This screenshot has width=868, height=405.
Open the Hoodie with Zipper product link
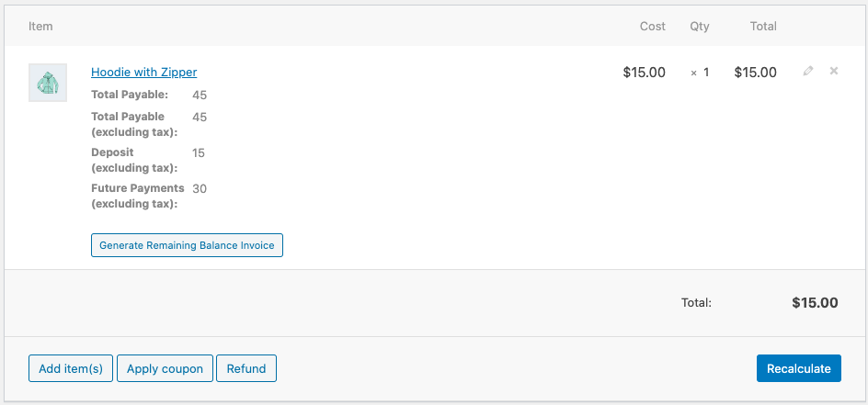143,73
